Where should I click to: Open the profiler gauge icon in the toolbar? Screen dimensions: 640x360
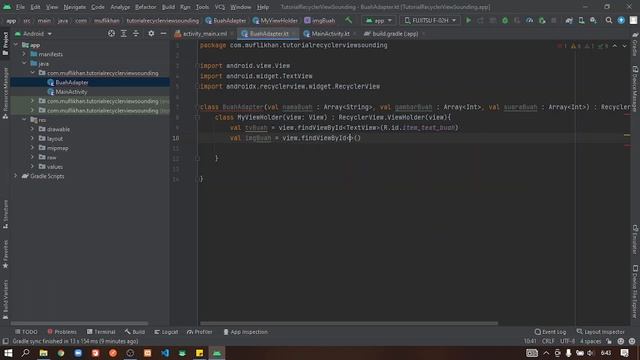tap(529, 20)
